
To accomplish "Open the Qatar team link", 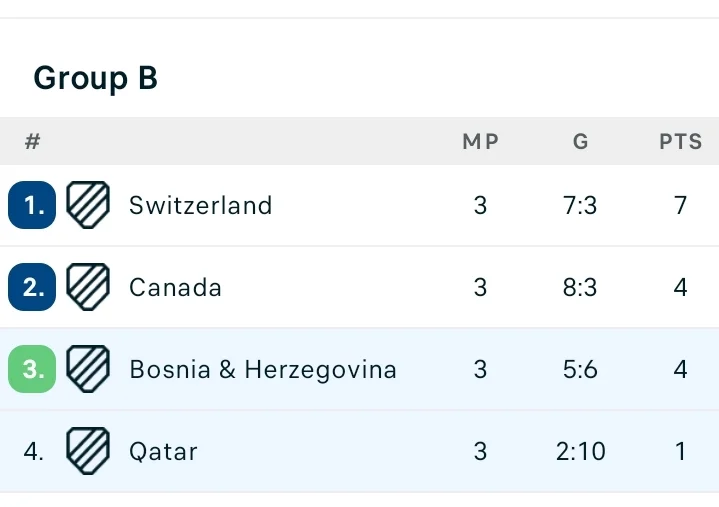I will [x=163, y=452].
